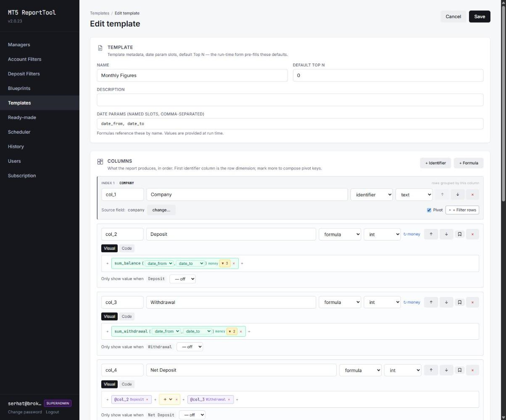
Task: Switch Net Deposit editor to Code mode
Action: [126, 384]
